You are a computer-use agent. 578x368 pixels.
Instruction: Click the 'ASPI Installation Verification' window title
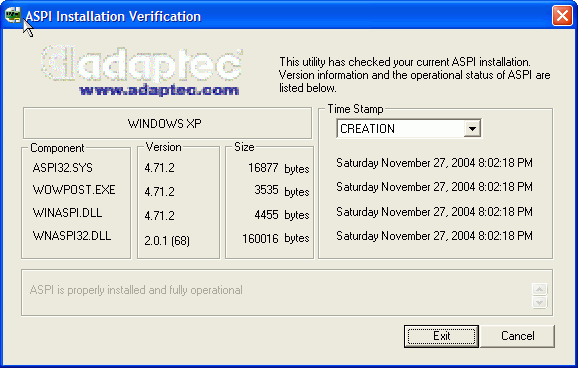click(x=113, y=16)
